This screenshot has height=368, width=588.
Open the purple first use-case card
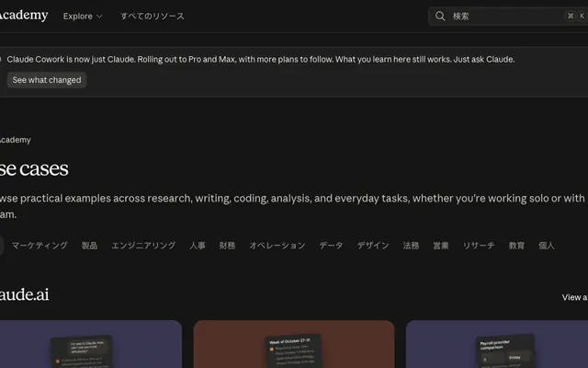pyautogui.click(x=91, y=344)
